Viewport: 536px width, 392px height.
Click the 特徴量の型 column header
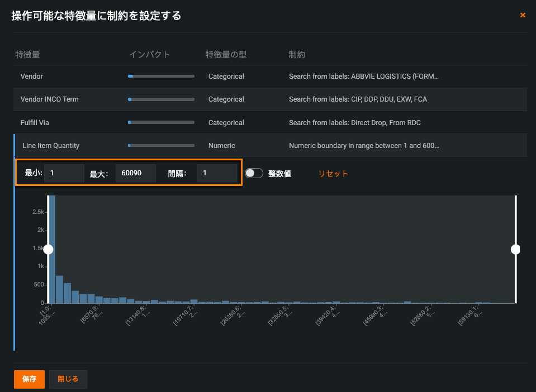(226, 55)
